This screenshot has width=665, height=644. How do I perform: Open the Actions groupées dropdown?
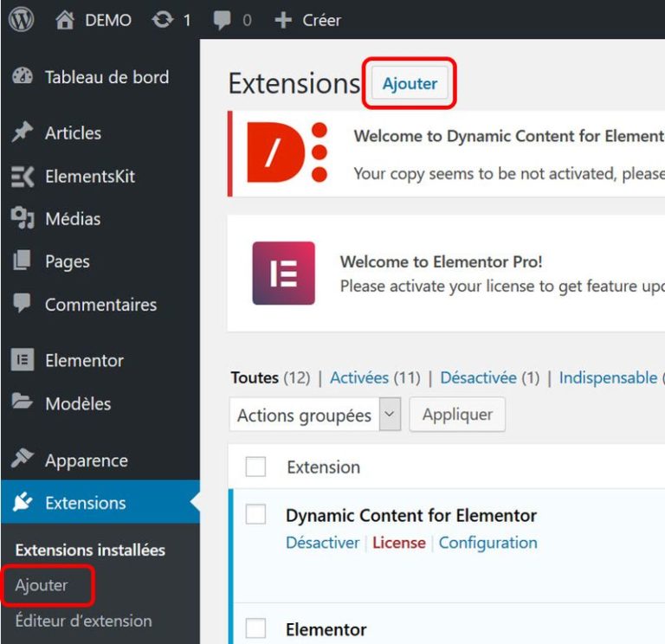coord(315,415)
